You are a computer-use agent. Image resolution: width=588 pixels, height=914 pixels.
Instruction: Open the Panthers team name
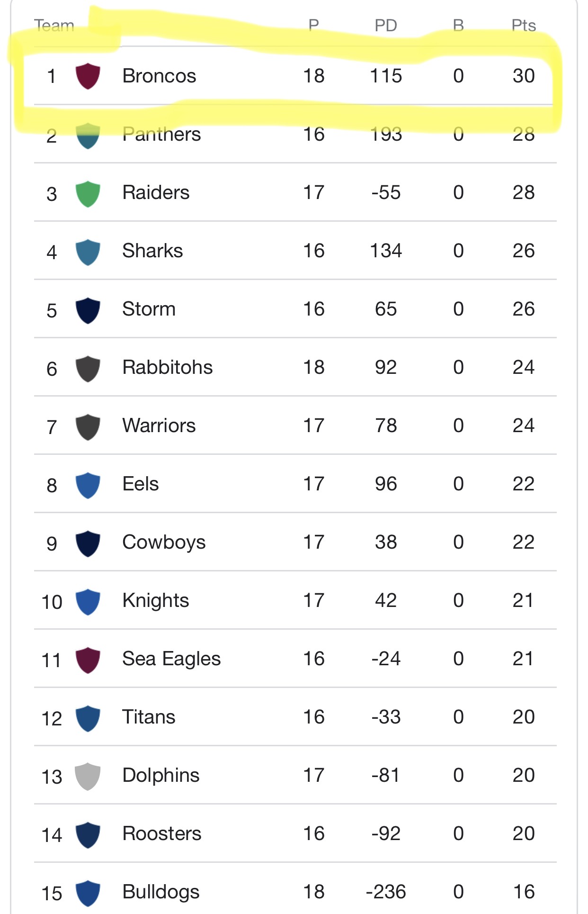161,134
